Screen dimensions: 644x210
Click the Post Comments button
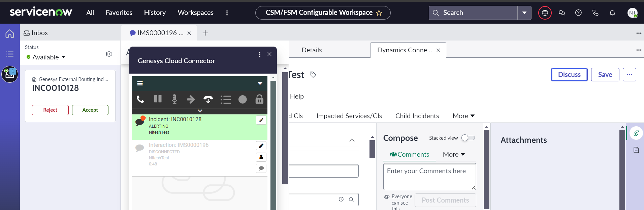(x=445, y=200)
